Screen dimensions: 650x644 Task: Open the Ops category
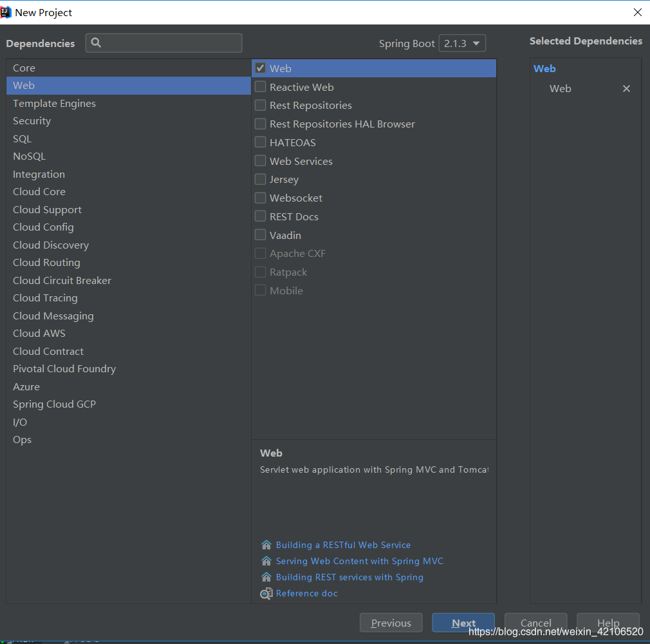(x=129, y=440)
